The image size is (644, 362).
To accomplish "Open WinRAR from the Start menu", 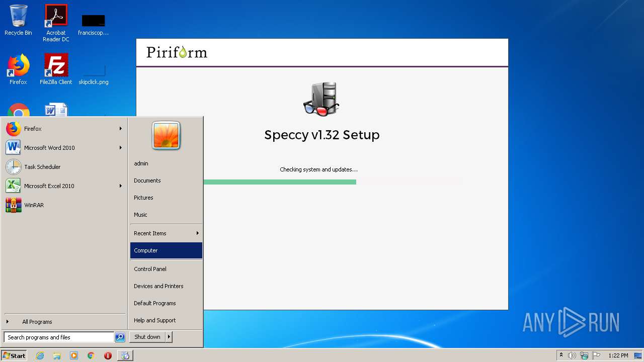I will [64, 205].
